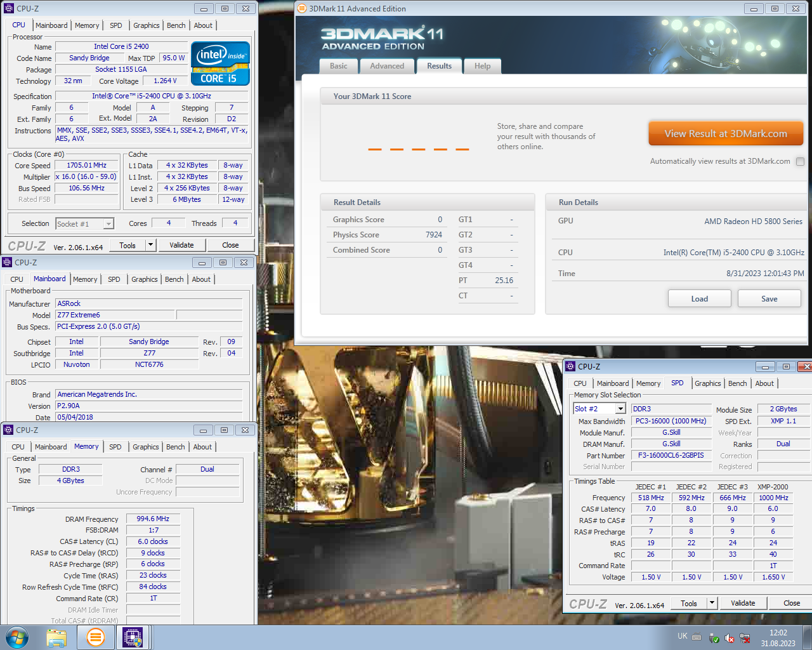Open the Advanced tab in 3DMark 11

coord(387,66)
